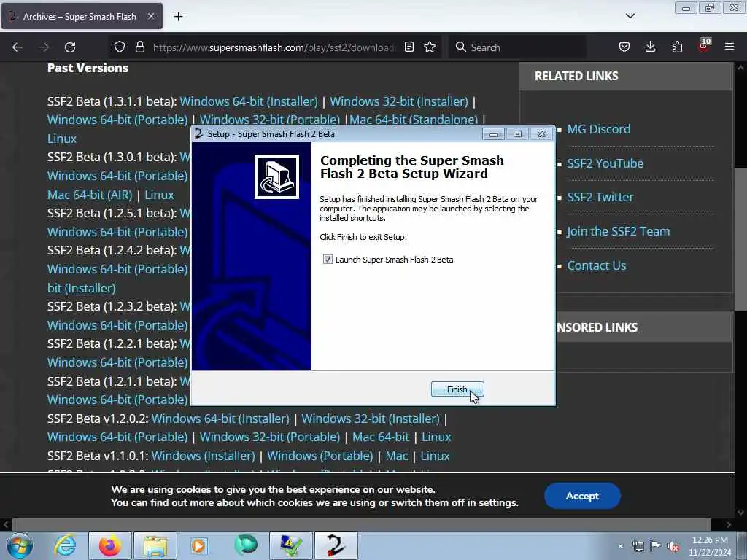Click the ad blocker extension icon with badge
This screenshot has height=560, width=747.
tap(704, 46)
